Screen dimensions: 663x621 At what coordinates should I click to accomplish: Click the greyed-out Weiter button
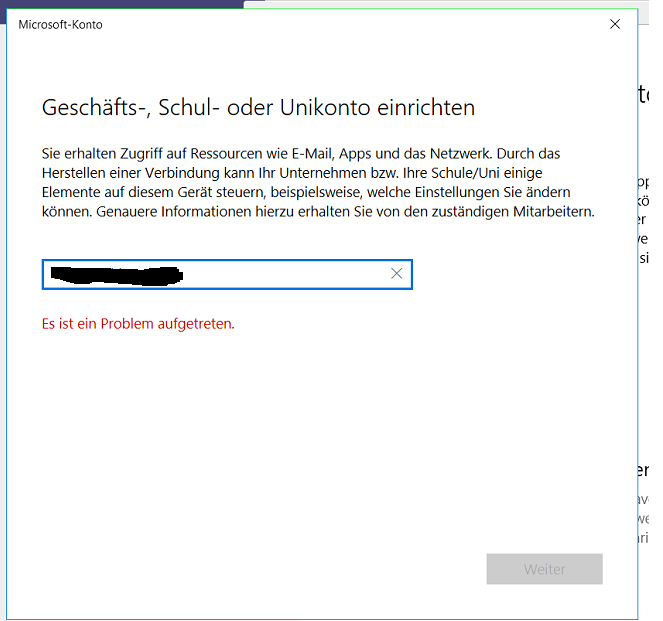544,569
